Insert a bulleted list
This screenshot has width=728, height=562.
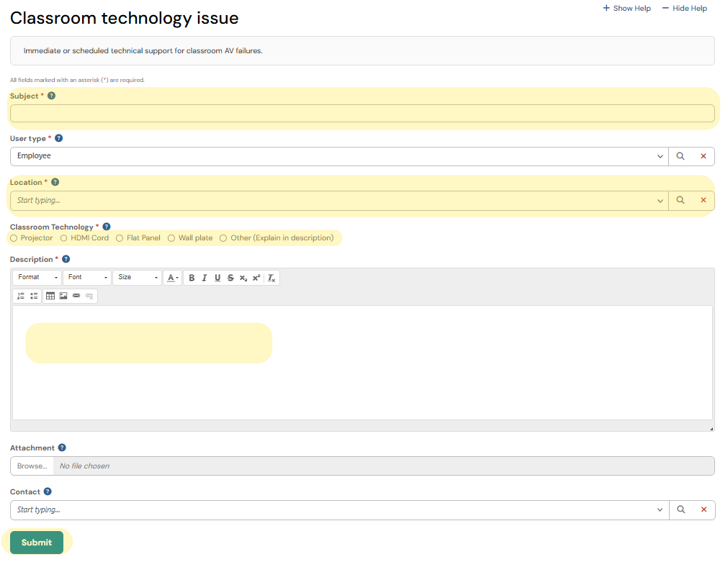(x=34, y=296)
